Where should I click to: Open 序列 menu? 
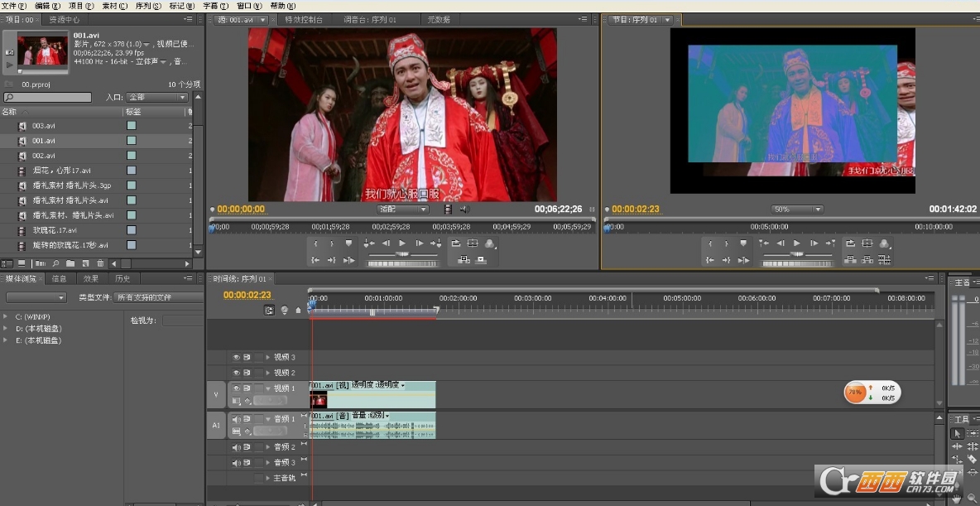click(x=148, y=6)
